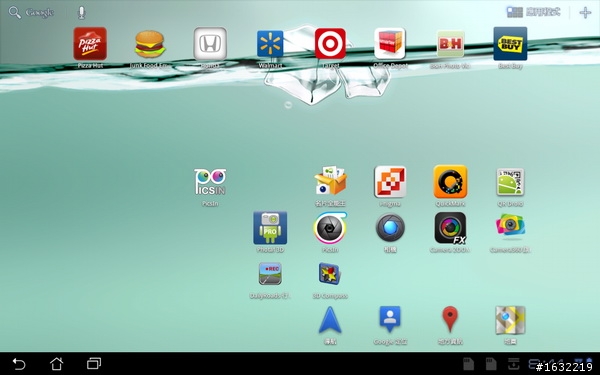Launch the QR Droid app
This screenshot has height=375, width=600.
pos(510,182)
